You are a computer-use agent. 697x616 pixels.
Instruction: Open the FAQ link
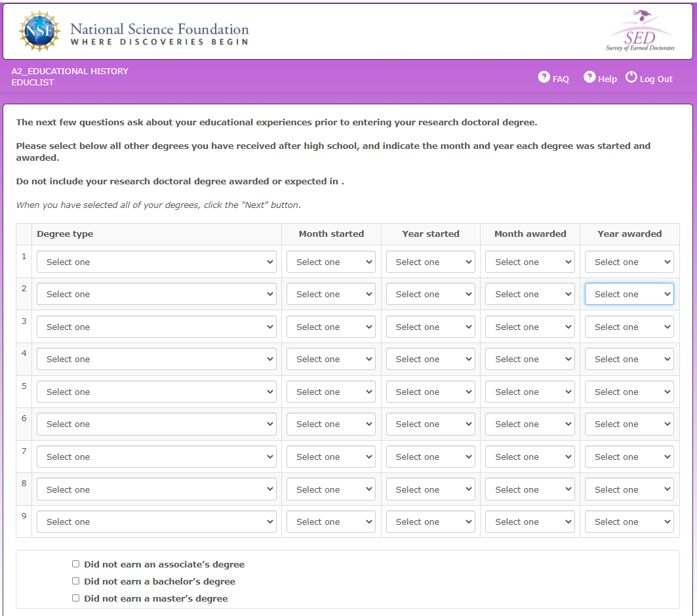[x=561, y=79]
